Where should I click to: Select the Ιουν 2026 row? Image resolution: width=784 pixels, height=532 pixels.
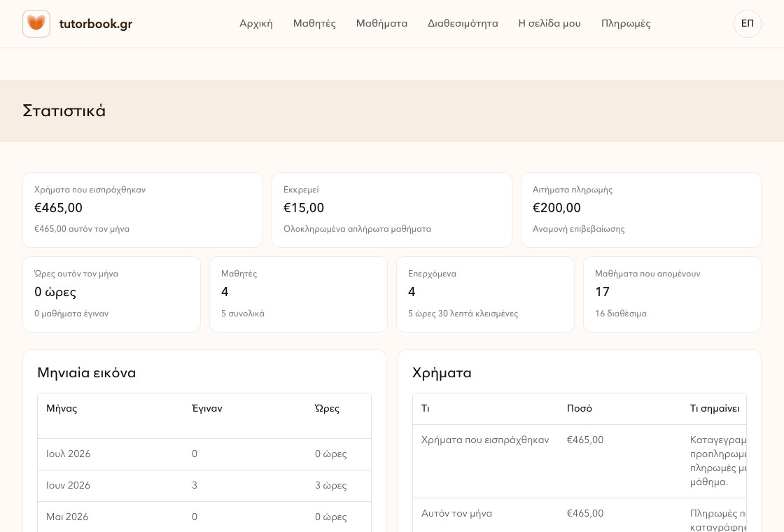(x=204, y=486)
